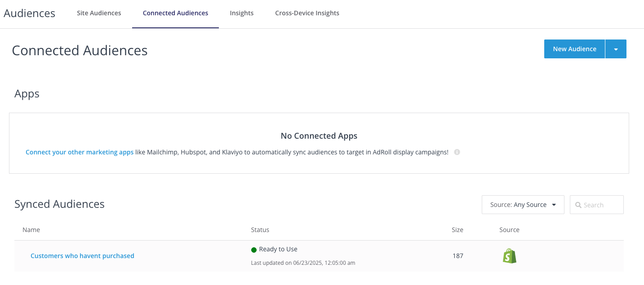This screenshot has height=285, width=644.
Task: Click the Size column header
Action: (457, 230)
